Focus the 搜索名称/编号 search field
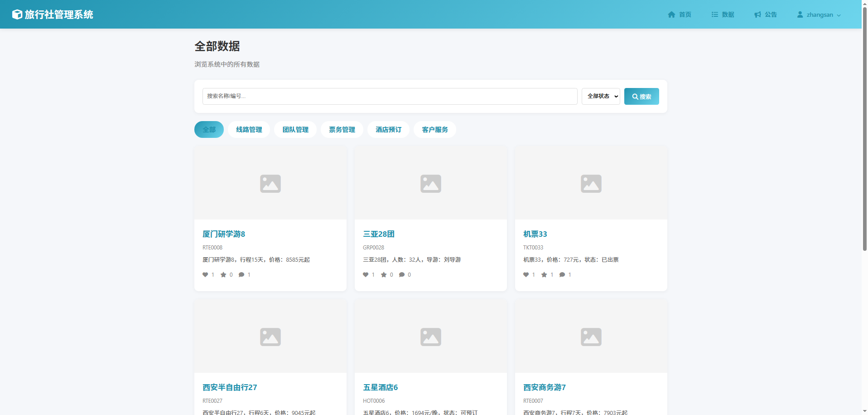Image resolution: width=868 pixels, height=415 pixels. 390,96
